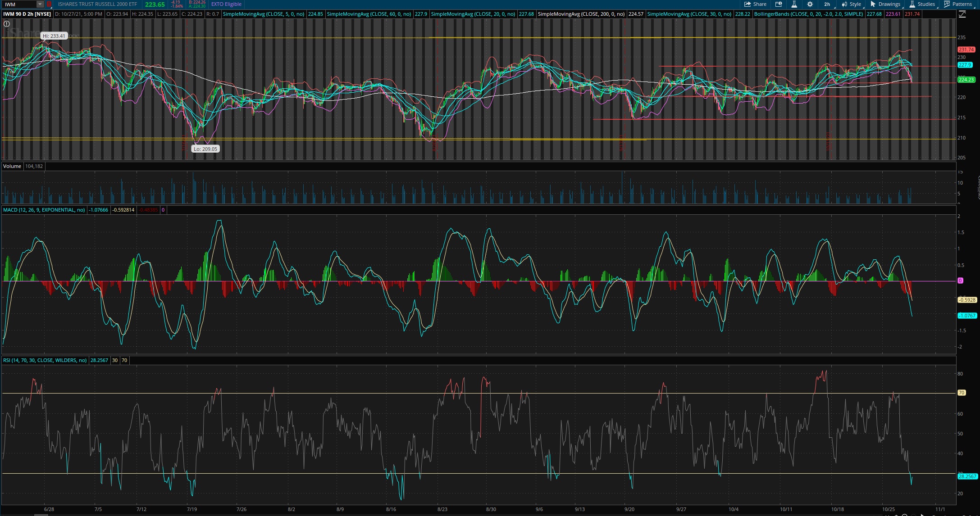Viewport: 980px width, 516px height.
Task: Click the 9/20 date on the time axis
Action: point(629,509)
